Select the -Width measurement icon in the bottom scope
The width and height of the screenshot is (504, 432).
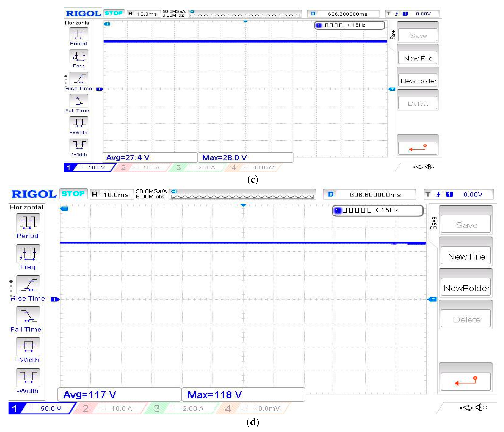tap(28, 377)
